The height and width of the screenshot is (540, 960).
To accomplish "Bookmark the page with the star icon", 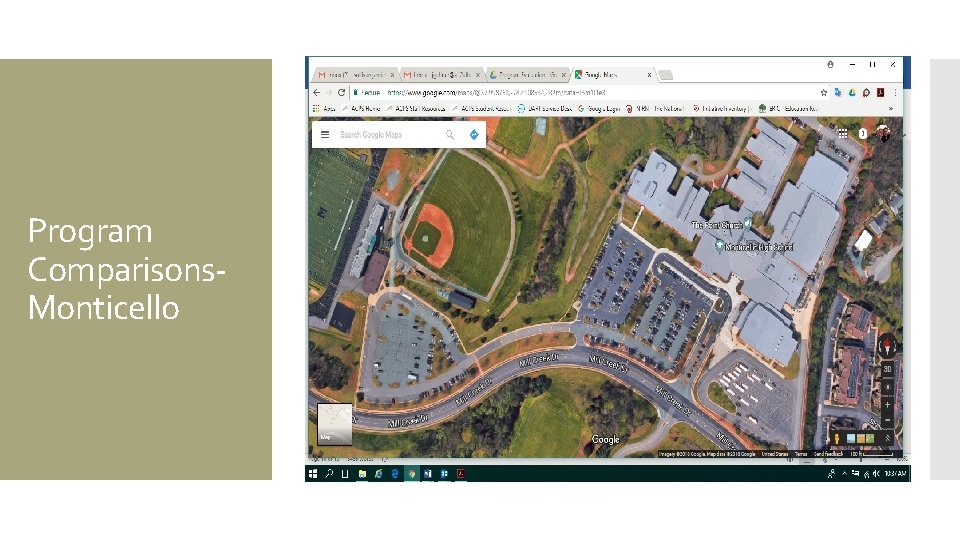I will point(823,92).
